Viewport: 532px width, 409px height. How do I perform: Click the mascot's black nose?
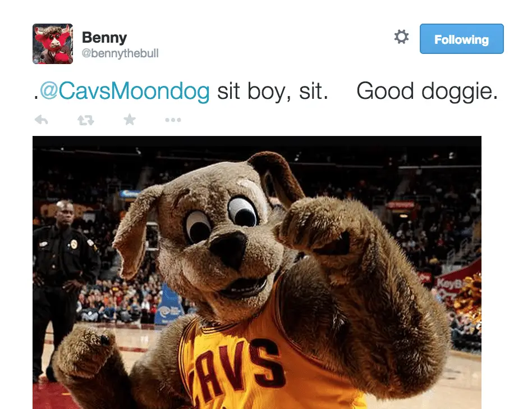[229, 248]
